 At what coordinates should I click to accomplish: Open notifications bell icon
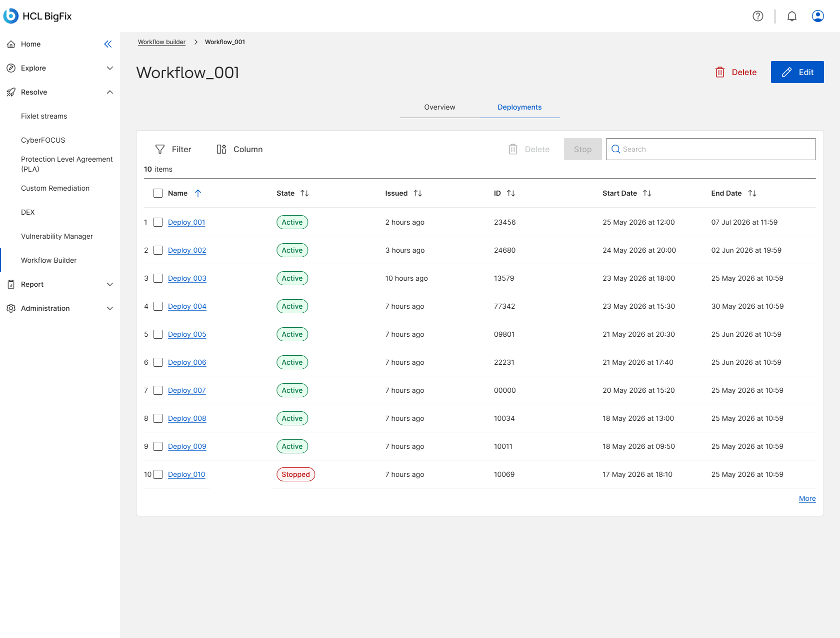pos(792,16)
